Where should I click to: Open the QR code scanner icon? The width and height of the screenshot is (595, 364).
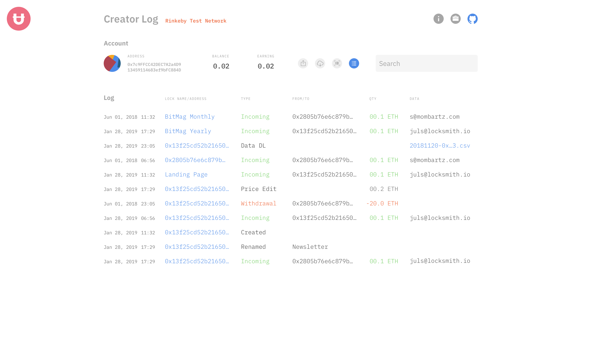[337, 63]
